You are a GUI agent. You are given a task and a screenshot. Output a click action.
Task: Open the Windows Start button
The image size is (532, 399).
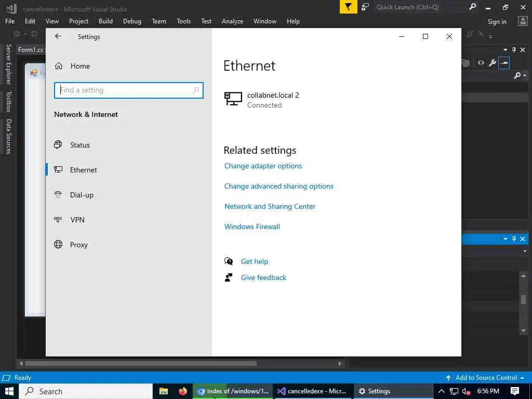9,391
